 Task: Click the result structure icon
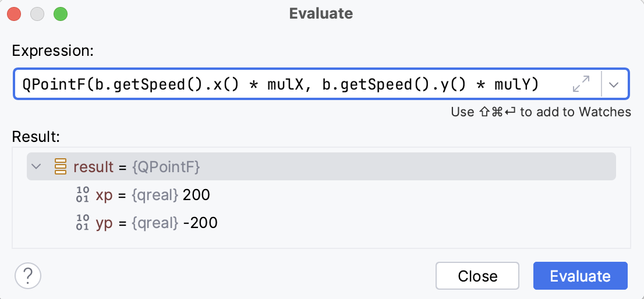pos(61,167)
